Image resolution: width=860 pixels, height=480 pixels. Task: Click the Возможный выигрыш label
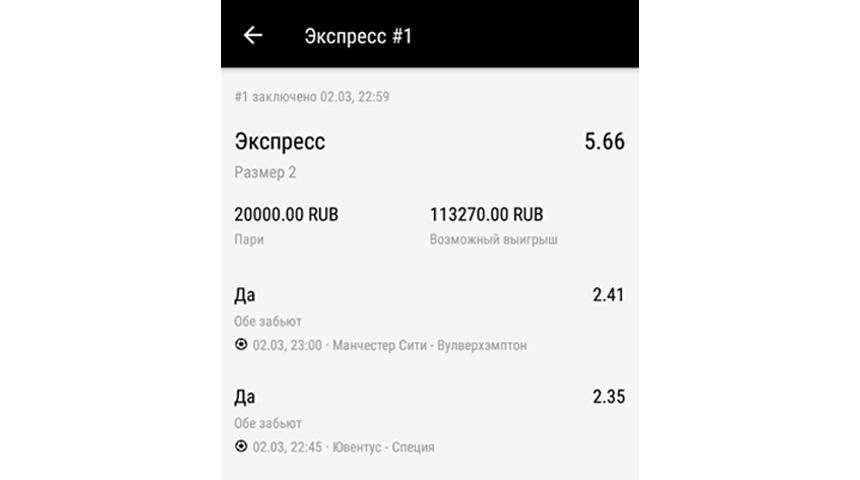494,240
